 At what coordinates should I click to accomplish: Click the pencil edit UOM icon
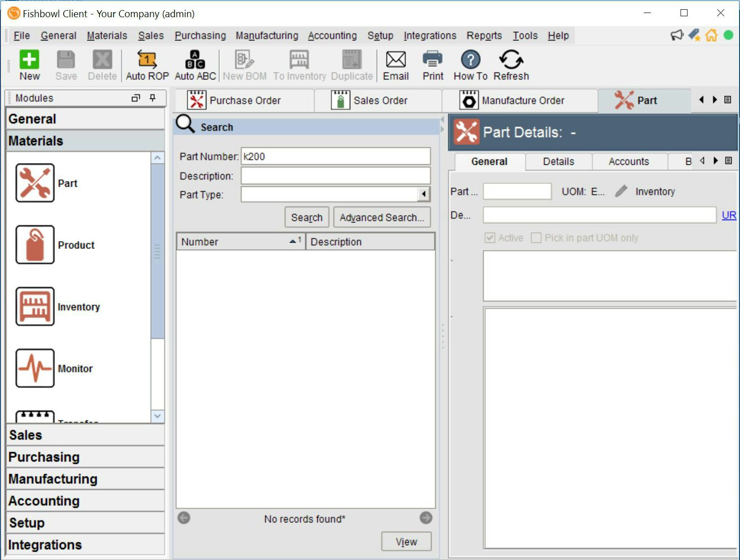click(621, 191)
